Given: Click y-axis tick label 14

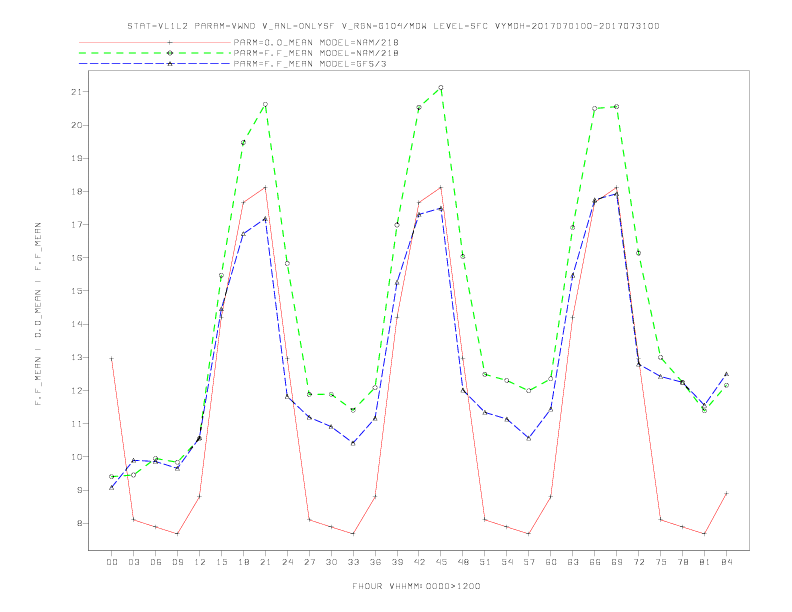Looking at the screenshot, I should [x=77, y=324].
